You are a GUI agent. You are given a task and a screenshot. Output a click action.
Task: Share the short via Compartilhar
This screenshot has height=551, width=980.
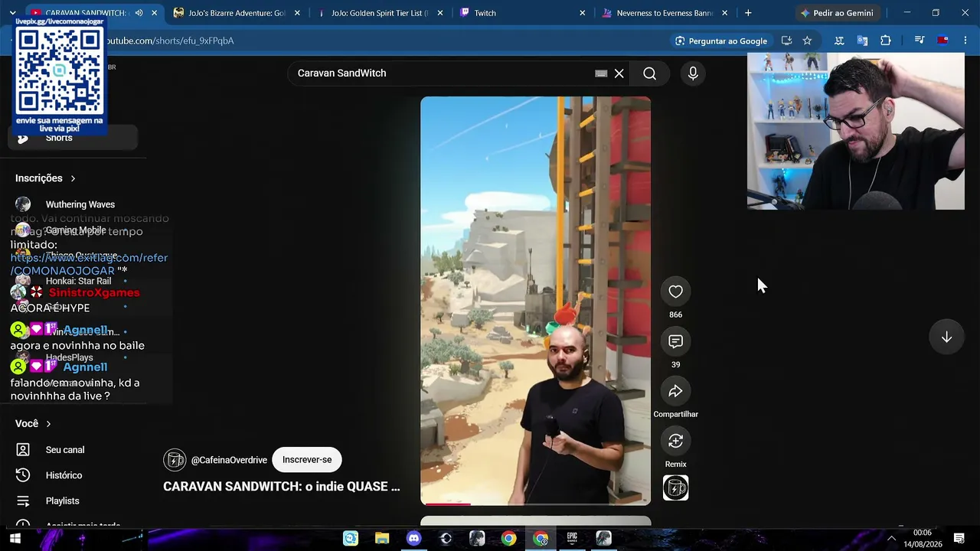pyautogui.click(x=675, y=391)
